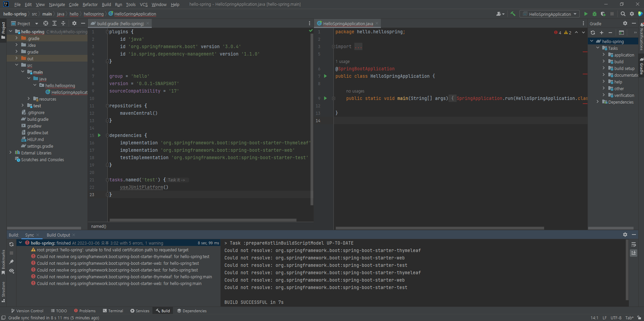The height and width of the screenshot is (321, 644).
Task: Open the Notifications side panel
Action: click(641, 36)
